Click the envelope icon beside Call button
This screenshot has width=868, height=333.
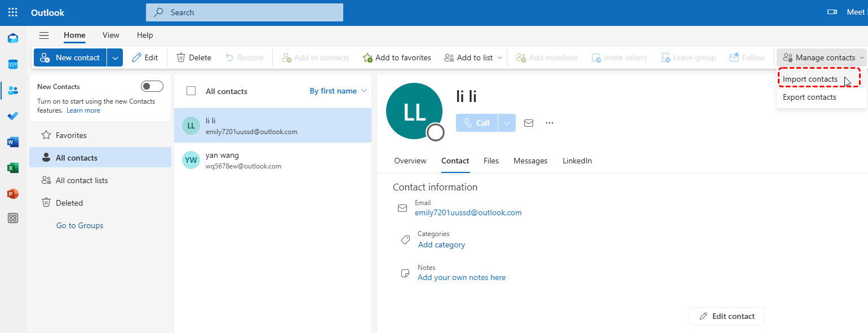pyautogui.click(x=529, y=123)
